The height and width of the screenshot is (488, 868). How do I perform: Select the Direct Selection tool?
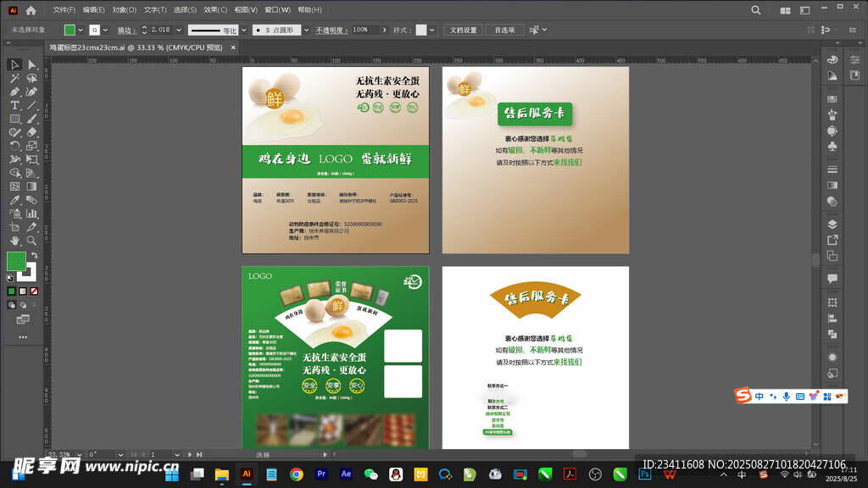point(31,64)
